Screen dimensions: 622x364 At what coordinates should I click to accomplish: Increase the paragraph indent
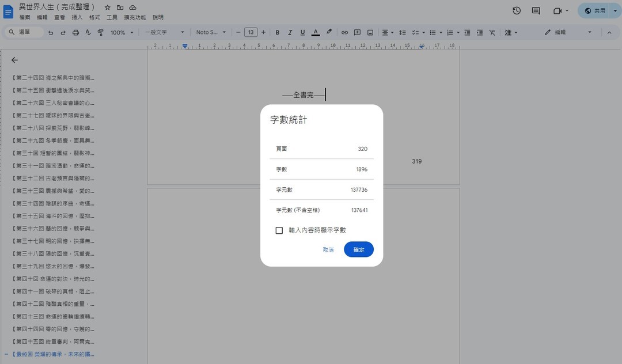coord(480,32)
